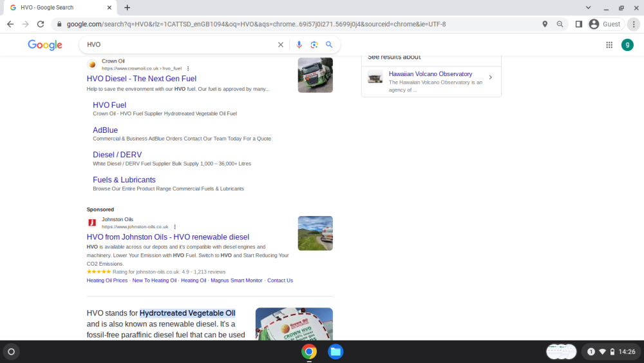Open the Johnston Oils favicon logo

pyautogui.click(x=92, y=223)
